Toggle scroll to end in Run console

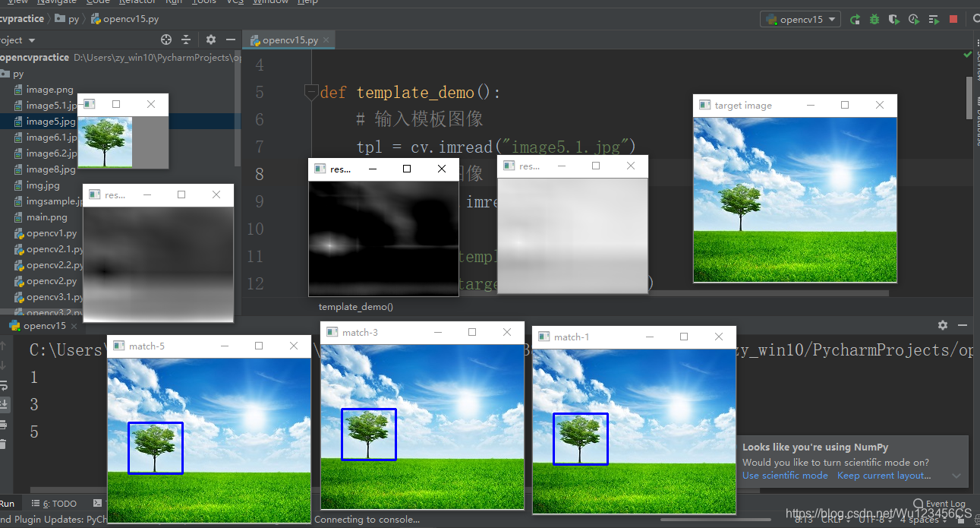(x=3, y=404)
